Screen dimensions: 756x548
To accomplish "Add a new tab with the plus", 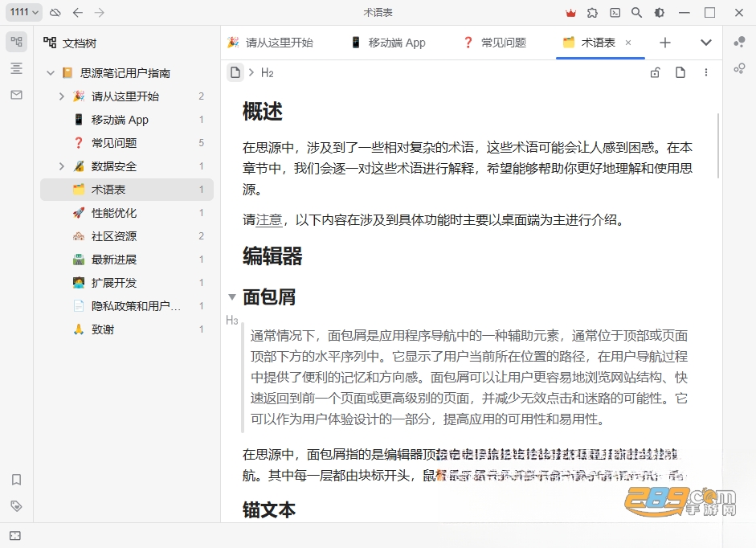I will (x=665, y=43).
